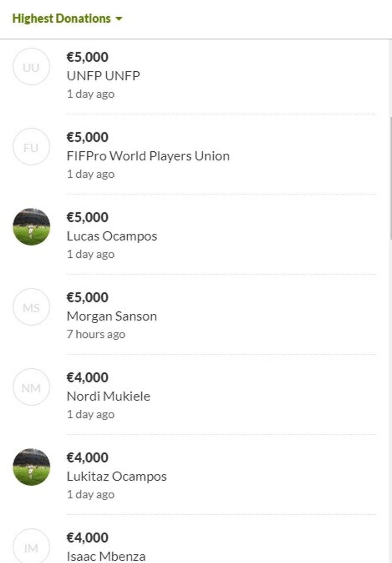Click the Lukitaz Ocampos donor name
The height and width of the screenshot is (563, 392).
[116, 476]
